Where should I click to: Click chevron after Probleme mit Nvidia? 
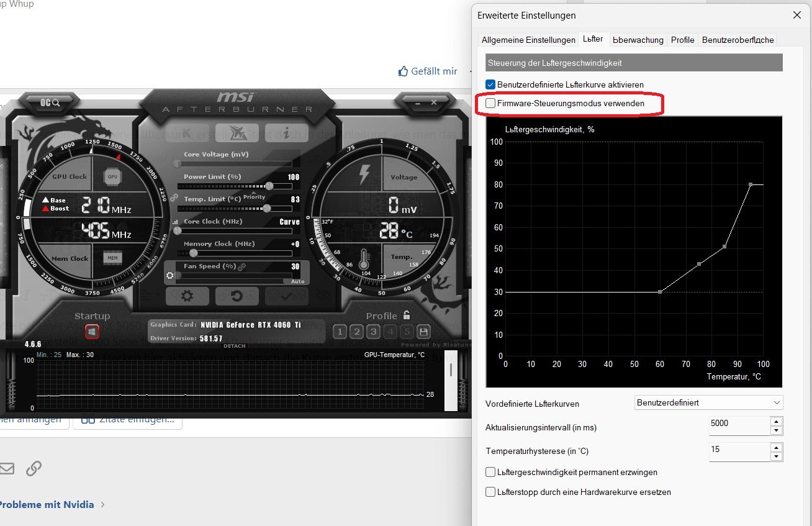pos(103,504)
